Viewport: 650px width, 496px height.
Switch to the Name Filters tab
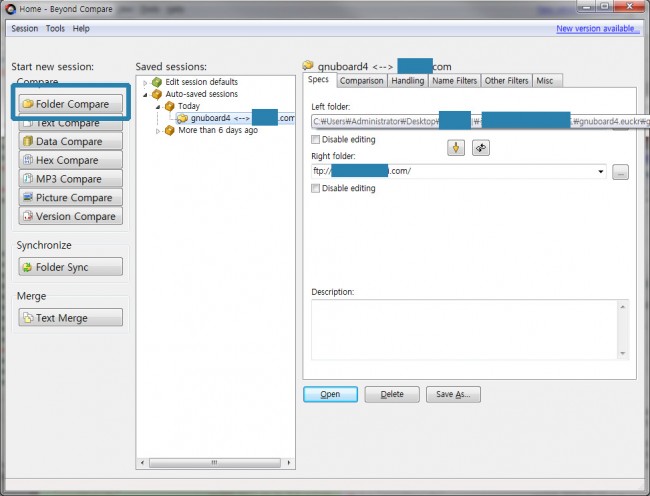pos(453,81)
